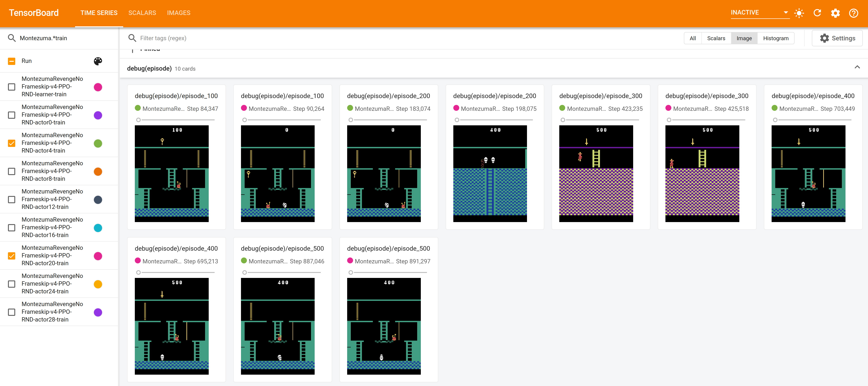Open the header gear settings icon
The width and height of the screenshot is (868, 386).
pyautogui.click(x=835, y=13)
